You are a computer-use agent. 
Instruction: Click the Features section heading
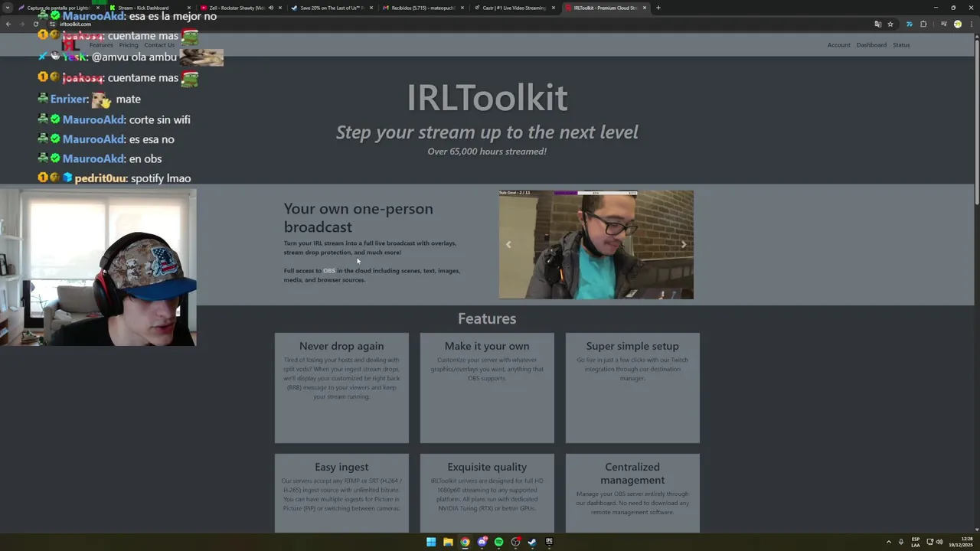click(487, 318)
